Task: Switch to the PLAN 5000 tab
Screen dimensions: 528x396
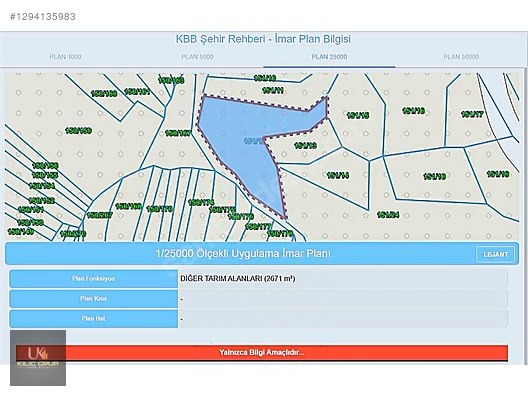Action: (197, 57)
